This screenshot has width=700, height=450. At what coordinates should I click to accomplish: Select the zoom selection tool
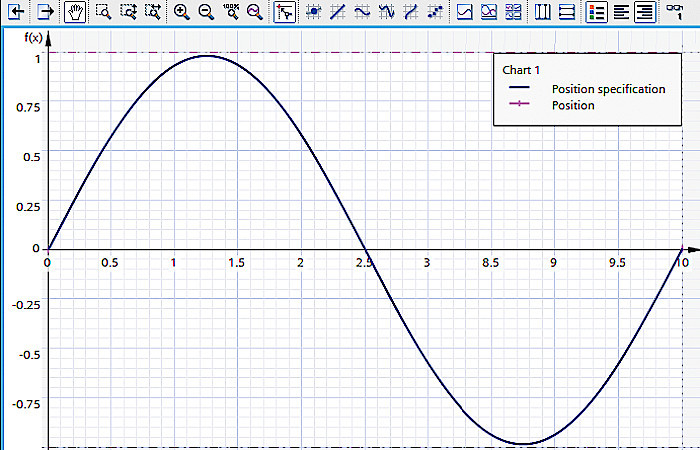104,12
